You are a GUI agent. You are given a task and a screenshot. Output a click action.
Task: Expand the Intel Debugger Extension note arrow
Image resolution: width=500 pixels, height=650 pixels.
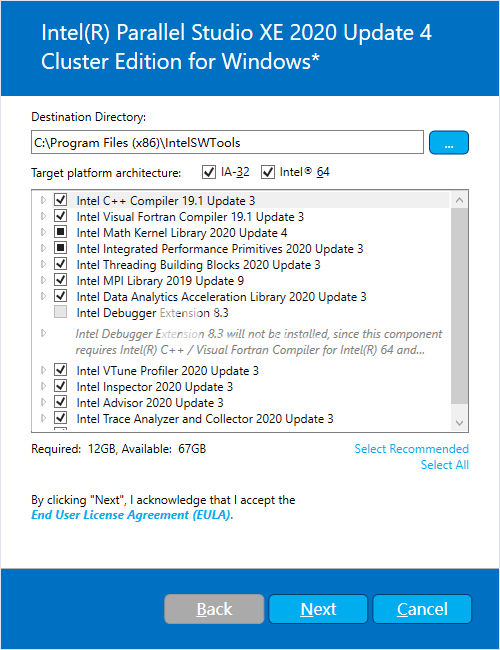click(x=44, y=333)
